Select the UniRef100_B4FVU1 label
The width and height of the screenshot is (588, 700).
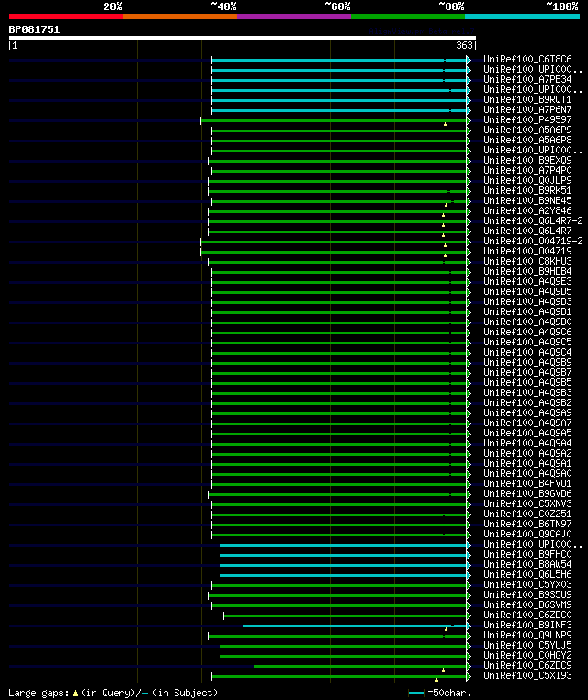[x=527, y=484]
